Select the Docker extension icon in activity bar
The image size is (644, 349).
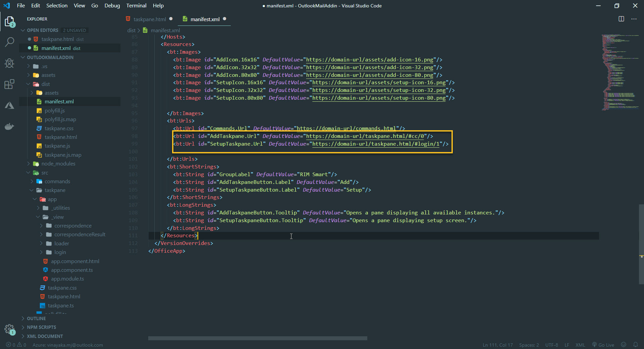pyautogui.click(x=9, y=126)
